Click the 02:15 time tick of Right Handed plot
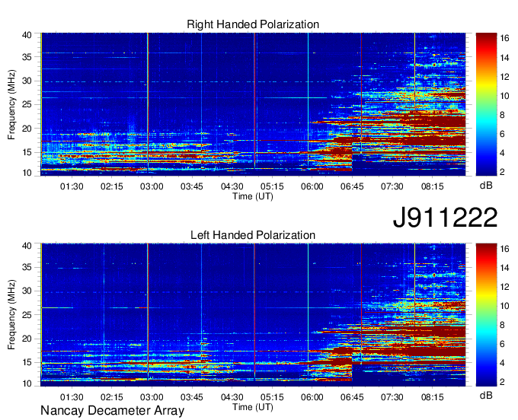518x420 pixels. coord(112,186)
